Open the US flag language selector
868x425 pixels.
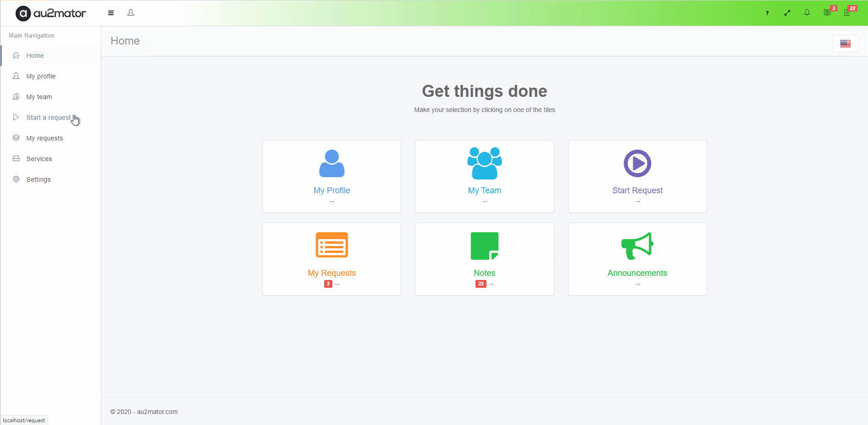tap(845, 44)
